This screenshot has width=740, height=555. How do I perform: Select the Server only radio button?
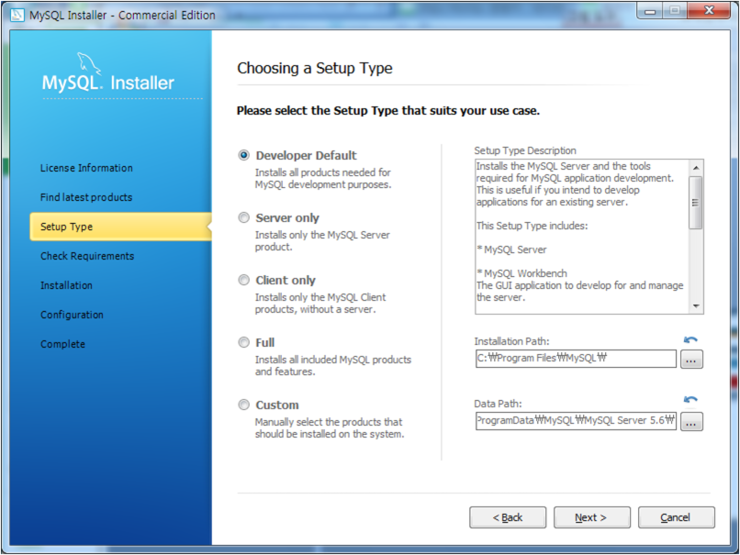click(244, 218)
